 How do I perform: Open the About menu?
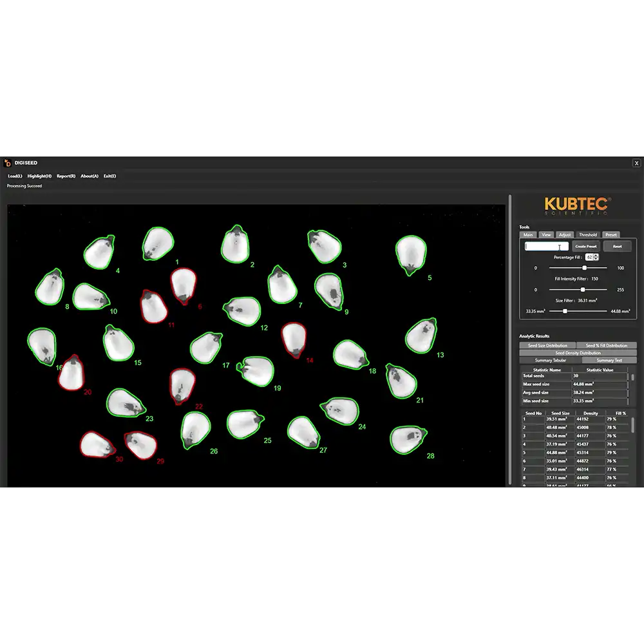(x=88, y=176)
